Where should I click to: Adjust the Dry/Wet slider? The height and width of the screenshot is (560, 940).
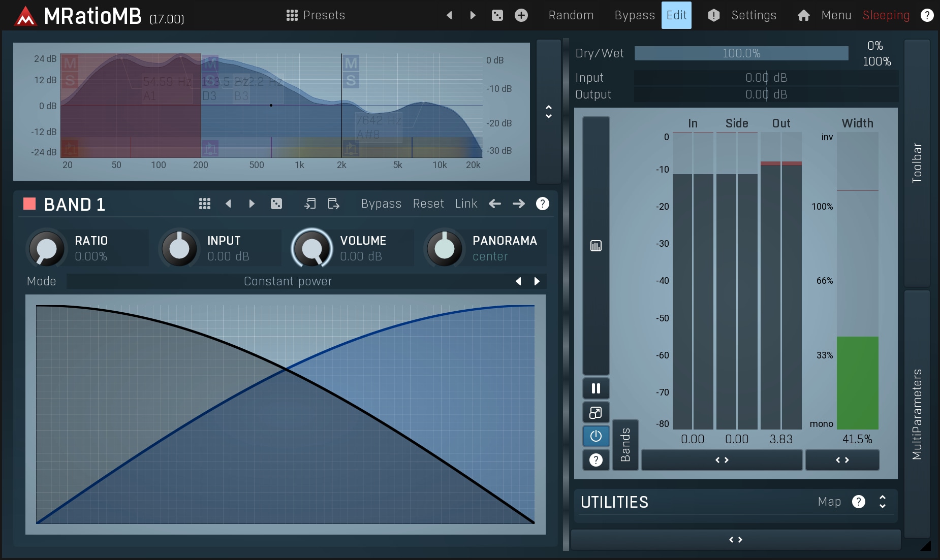click(741, 53)
